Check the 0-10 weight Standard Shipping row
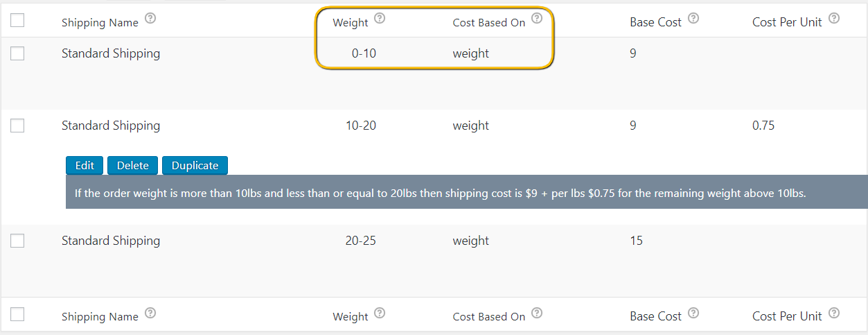This screenshot has height=335, width=868. (17, 53)
